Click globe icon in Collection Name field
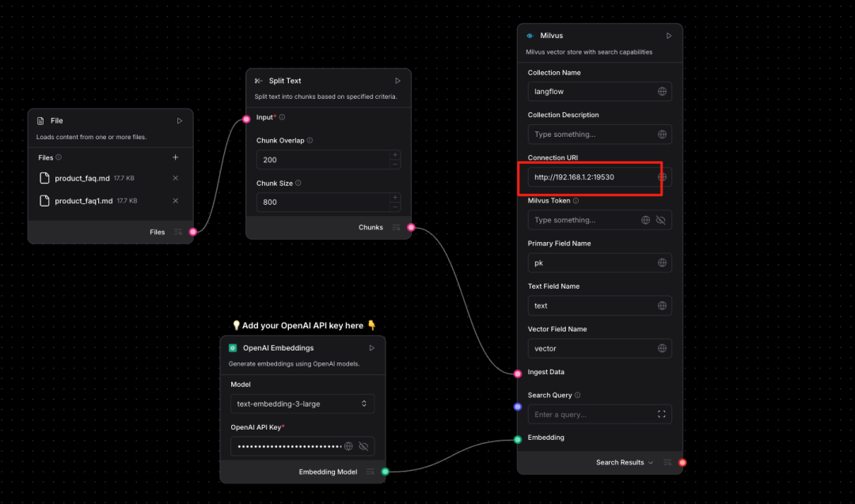 point(662,92)
